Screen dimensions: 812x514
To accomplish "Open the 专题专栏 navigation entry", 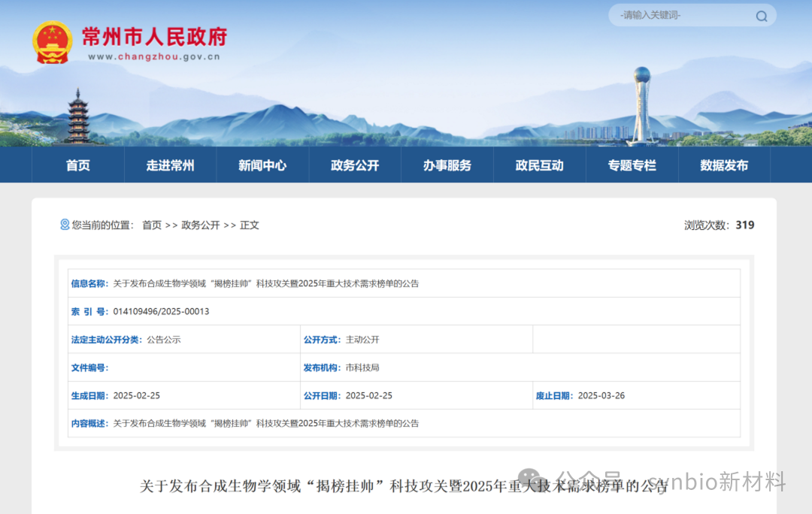I will pyautogui.click(x=632, y=165).
